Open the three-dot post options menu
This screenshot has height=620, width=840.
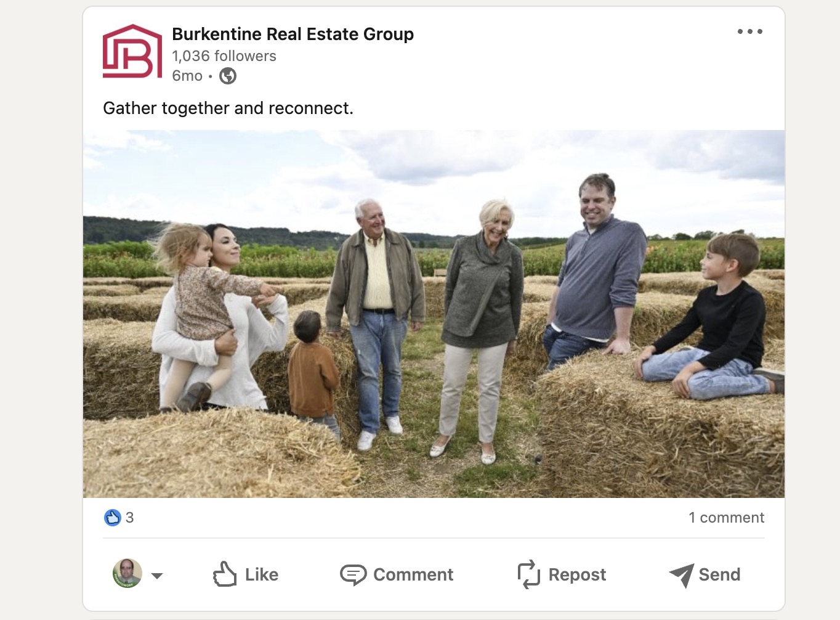(750, 31)
